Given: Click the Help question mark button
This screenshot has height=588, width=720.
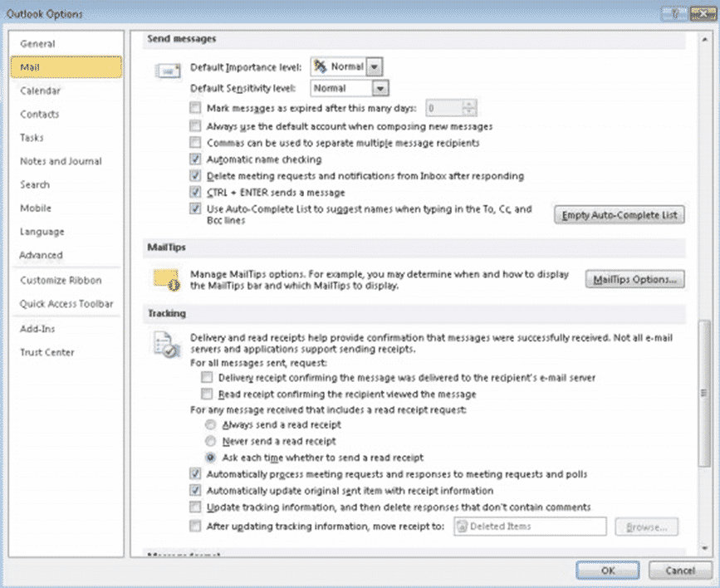Looking at the screenshot, I should (x=675, y=14).
